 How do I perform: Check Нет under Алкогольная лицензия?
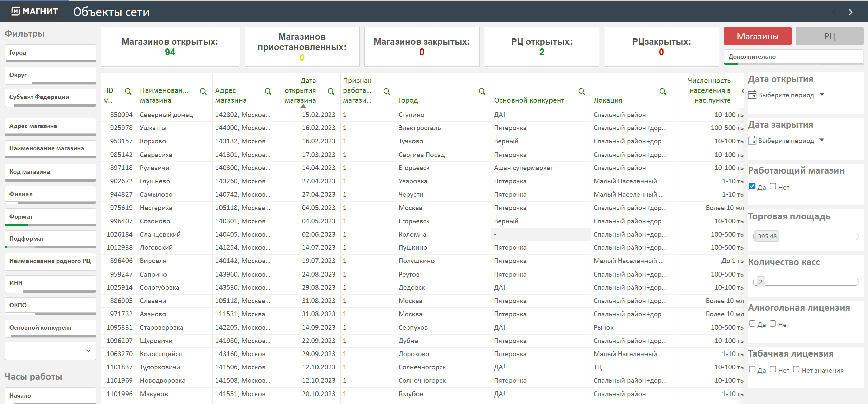773,324
